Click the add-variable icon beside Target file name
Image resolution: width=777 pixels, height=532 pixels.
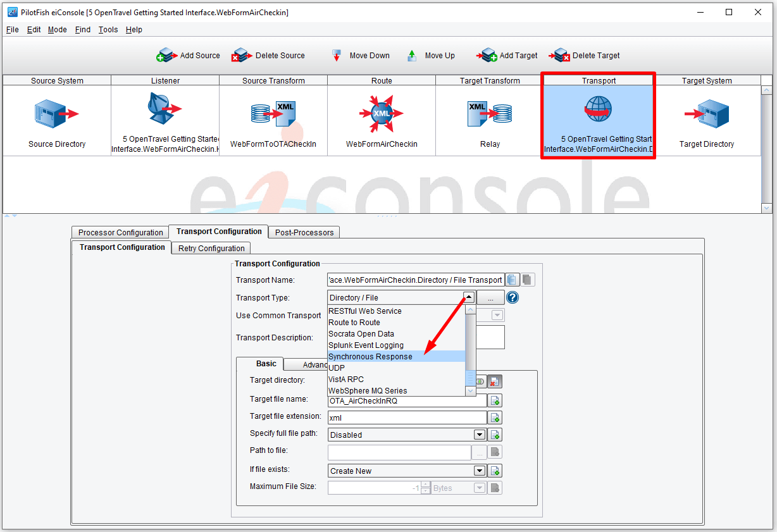[495, 400]
